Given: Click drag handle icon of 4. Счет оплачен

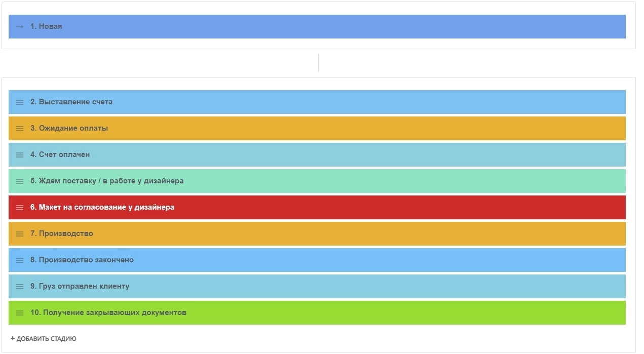Looking at the screenshot, I should [x=20, y=155].
